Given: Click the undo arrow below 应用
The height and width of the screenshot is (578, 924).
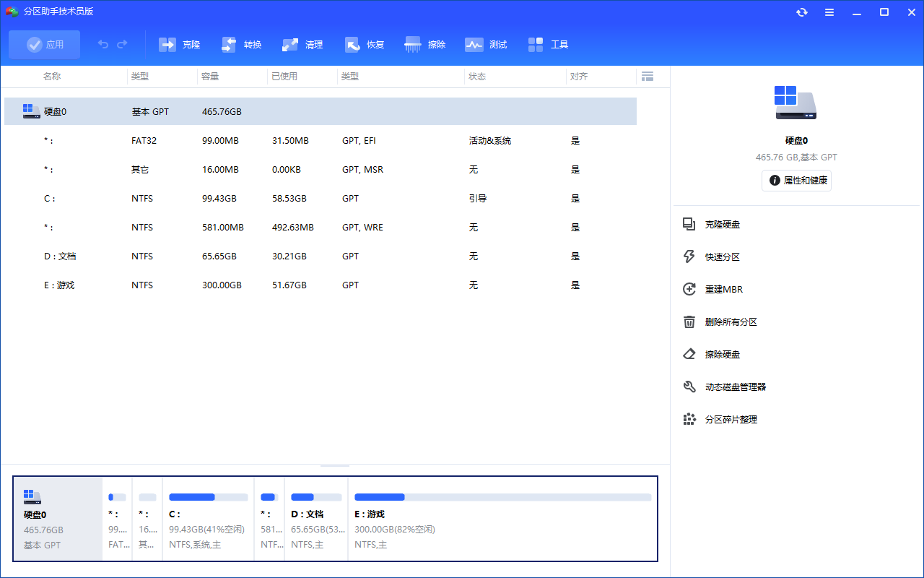Looking at the screenshot, I should (103, 44).
